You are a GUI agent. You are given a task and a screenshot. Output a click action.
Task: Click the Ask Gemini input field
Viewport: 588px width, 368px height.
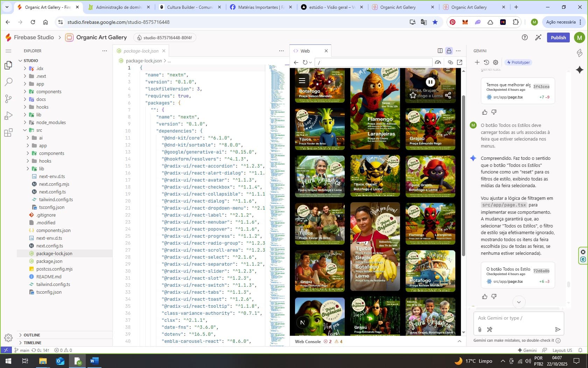(x=518, y=318)
